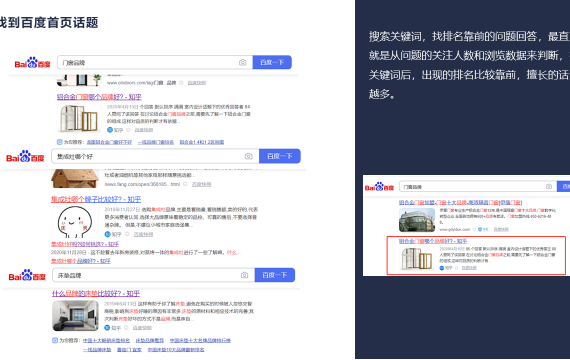This screenshot has width=570, height=360.
Task: Focus the search field containing 集成灶哪个好
Action: 155,156
